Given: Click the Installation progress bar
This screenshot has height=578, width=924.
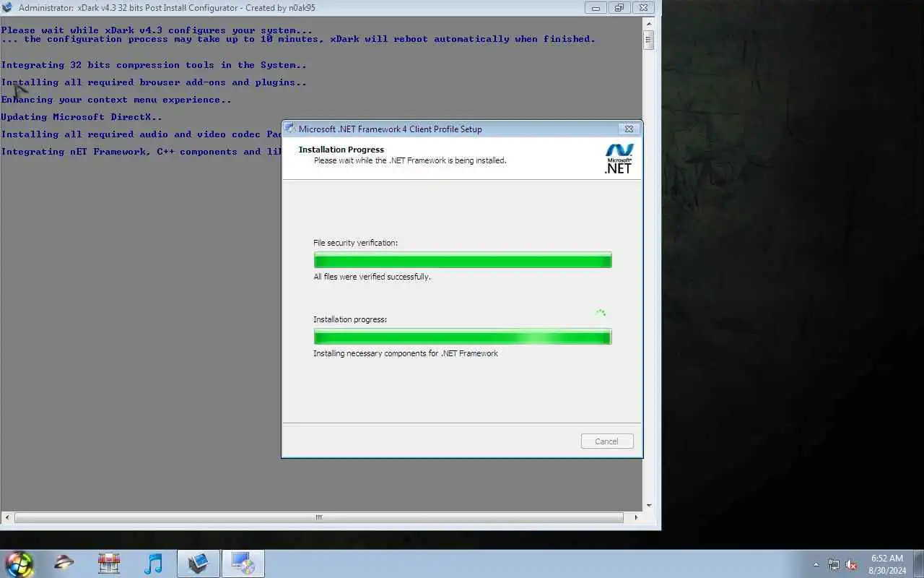Looking at the screenshot, I should click(463, 337).
